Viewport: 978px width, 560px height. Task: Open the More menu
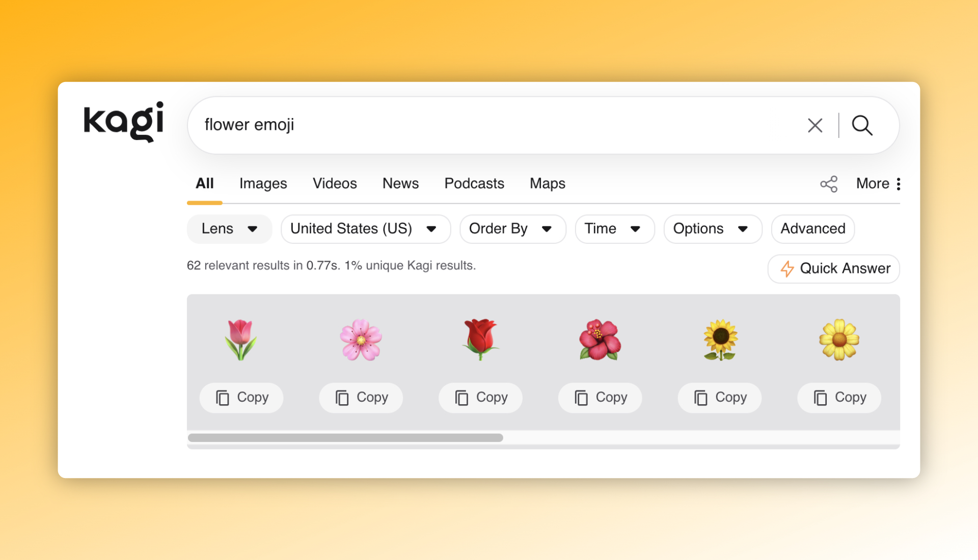coord(878,183)
